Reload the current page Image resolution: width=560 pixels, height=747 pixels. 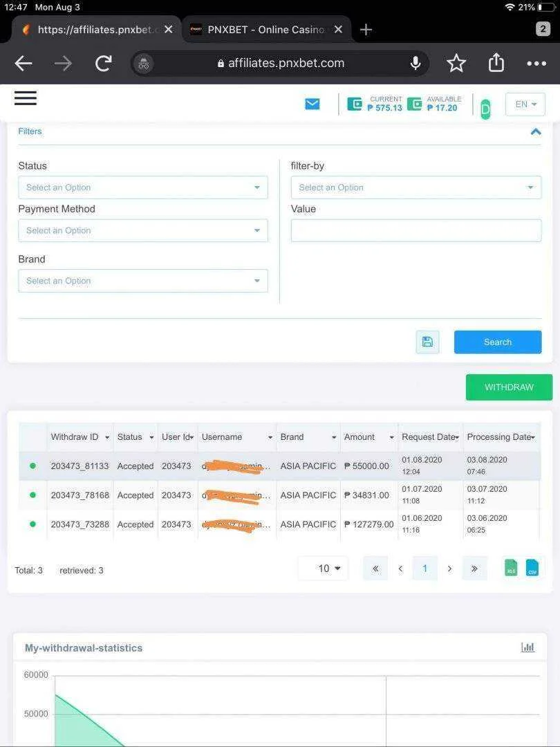pos(104,63)
